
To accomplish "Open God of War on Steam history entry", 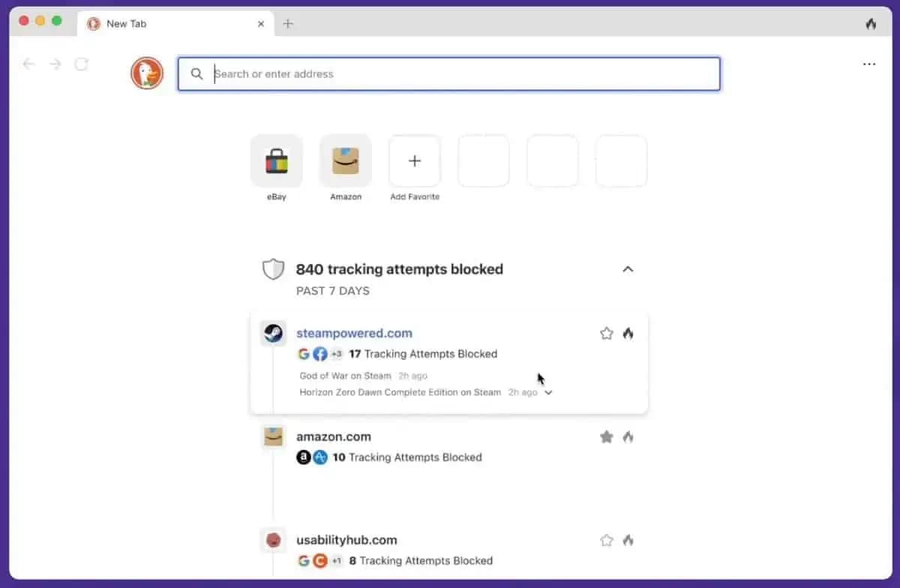I will (345, 376).
